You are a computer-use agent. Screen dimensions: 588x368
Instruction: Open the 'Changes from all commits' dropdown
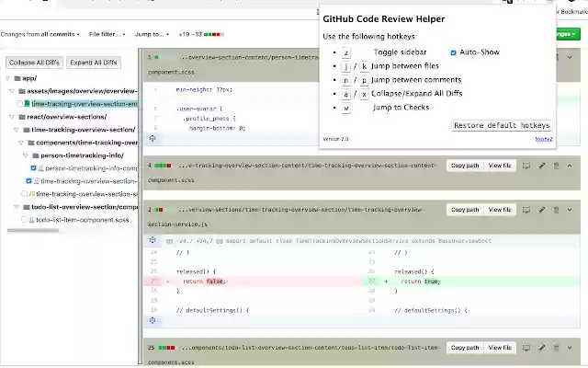(40, 34)
